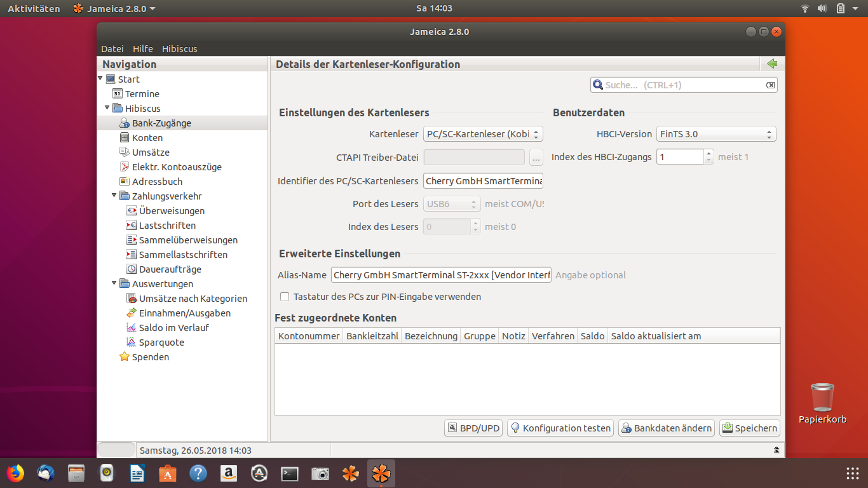
Task: Click the Lastschriften icon in navigation
Action: click(x=132, y=226)
